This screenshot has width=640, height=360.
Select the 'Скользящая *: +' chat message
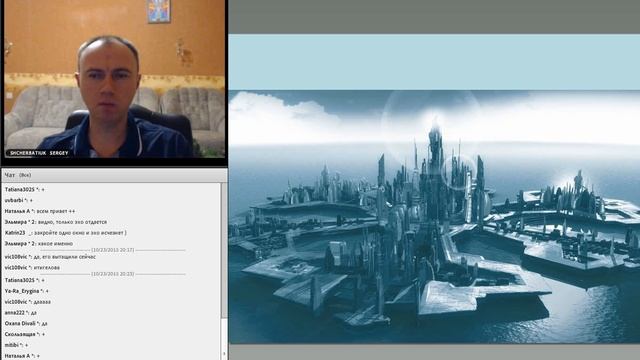pyautogui.click(x=25, y=334)
